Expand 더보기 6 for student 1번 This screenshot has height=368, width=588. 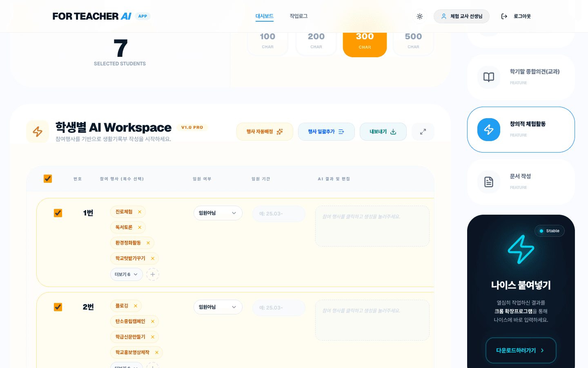coord(126,274)
